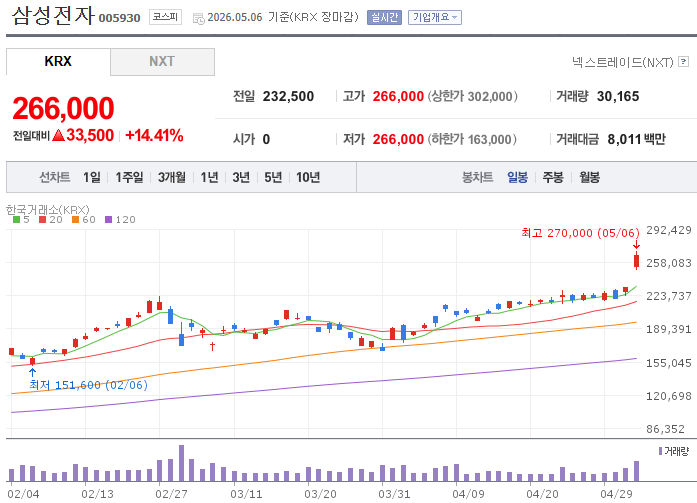Open the 기업개요 dropdown
The width and height of the screenshot is (697, 503).
click(x=435, y=17)
